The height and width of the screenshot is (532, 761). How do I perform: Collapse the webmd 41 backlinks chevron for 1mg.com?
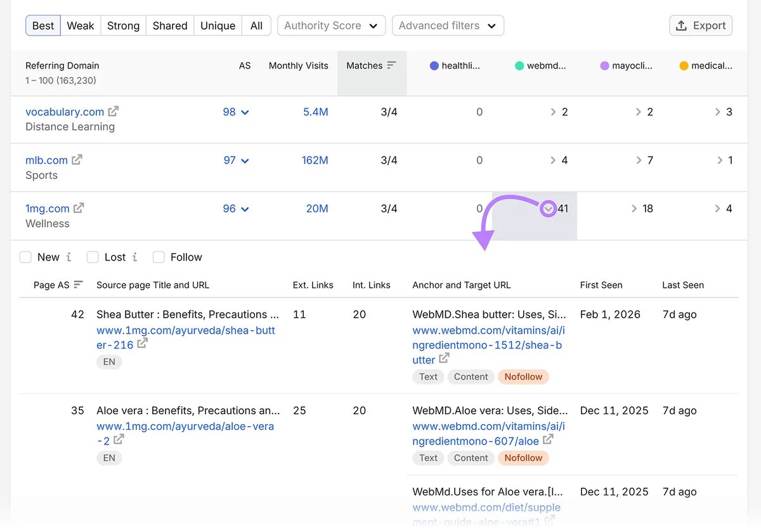click(549, 209)
